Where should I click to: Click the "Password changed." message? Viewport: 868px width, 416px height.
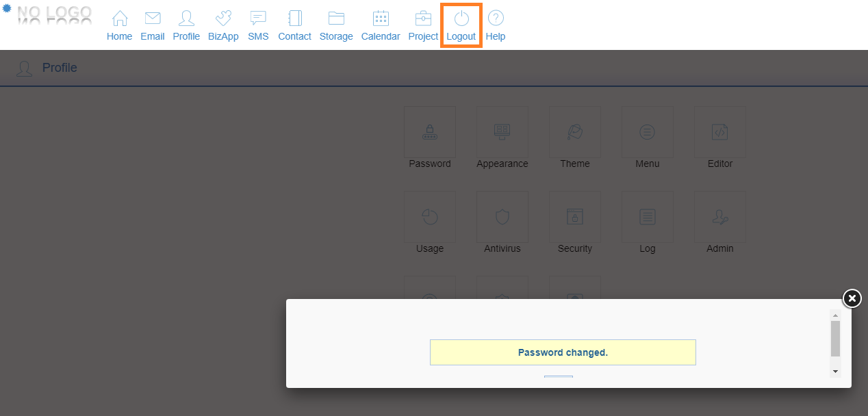coord(563,352)
